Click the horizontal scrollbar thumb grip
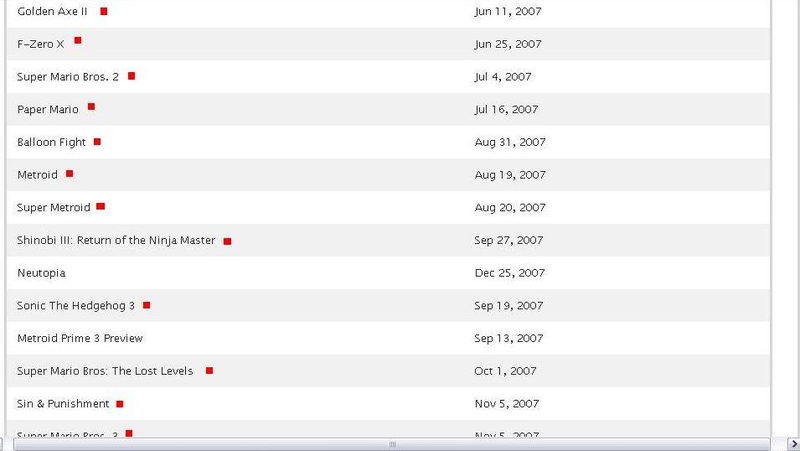 (x=392, y=444)
